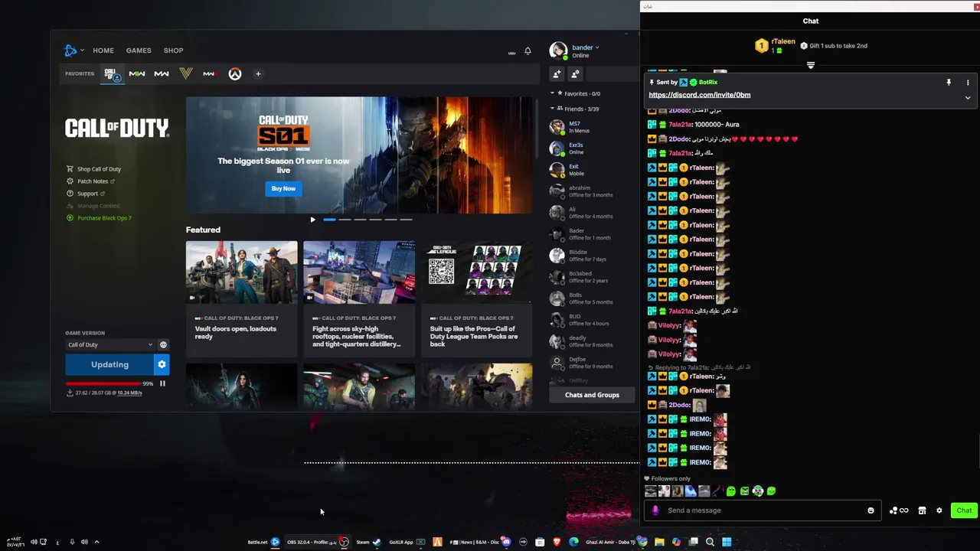Open Patch Notes link
The image size is (980, 551).
pos(92,181)
